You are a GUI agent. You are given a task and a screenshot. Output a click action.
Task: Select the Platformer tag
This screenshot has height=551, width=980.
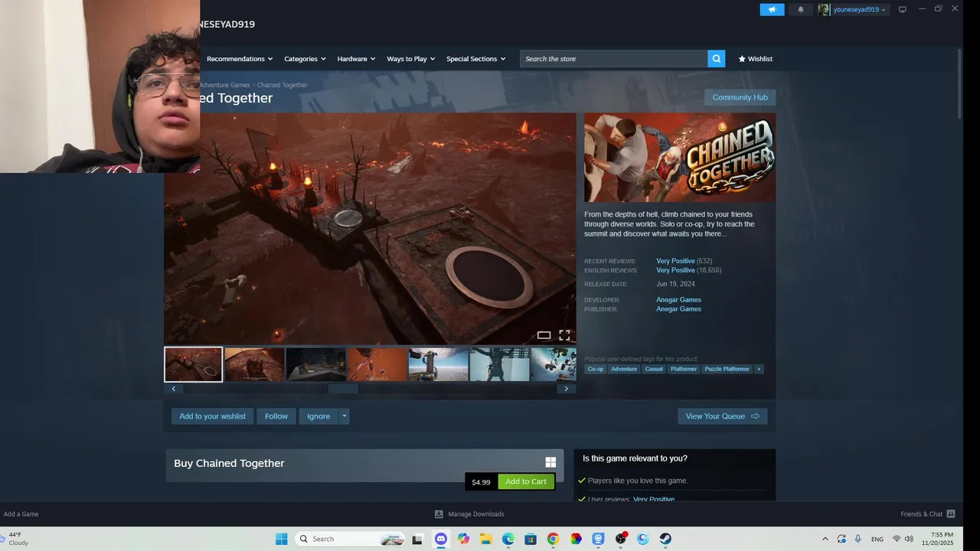[x=684, y=369]
